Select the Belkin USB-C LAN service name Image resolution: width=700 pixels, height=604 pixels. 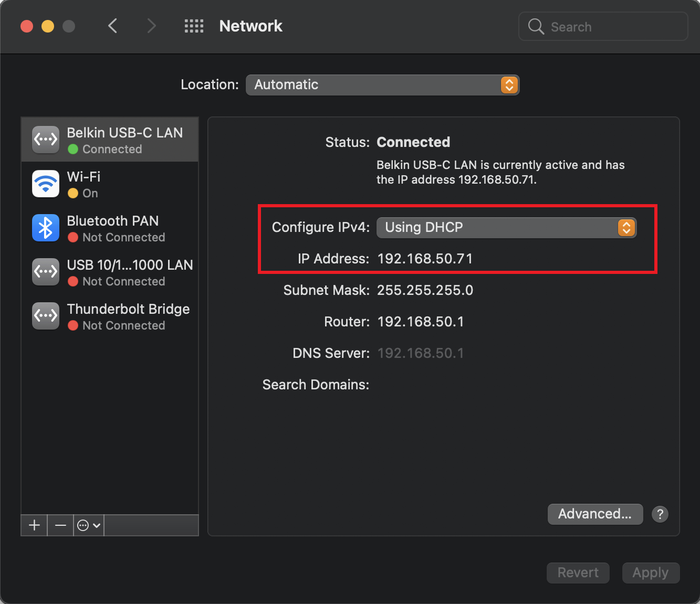coord(125,133)
